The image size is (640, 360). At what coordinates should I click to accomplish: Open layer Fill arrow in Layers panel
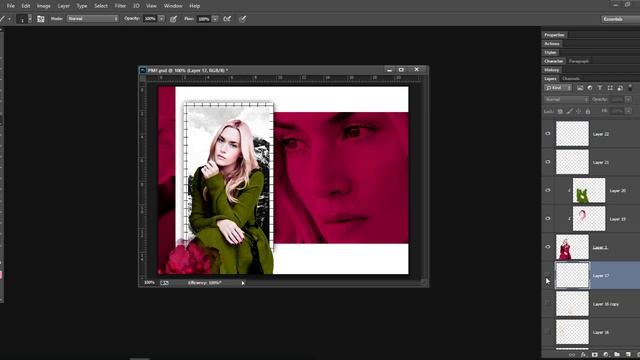point(628,111)
